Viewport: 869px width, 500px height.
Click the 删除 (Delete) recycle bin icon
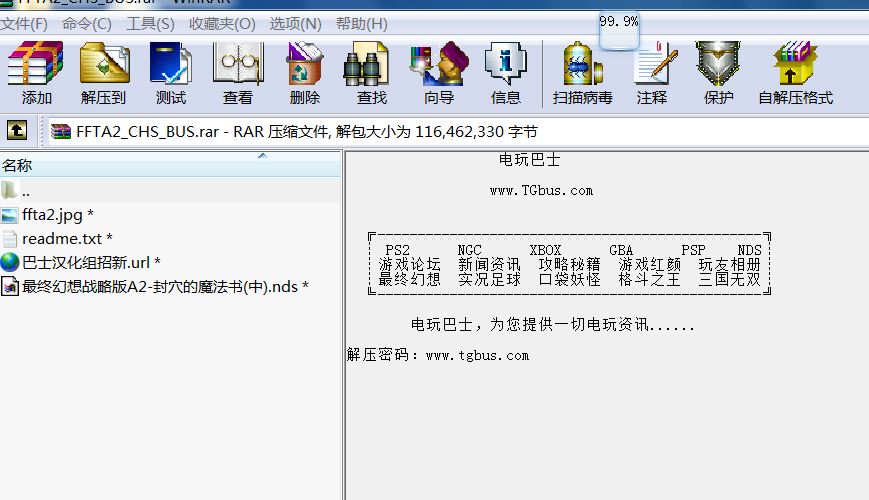pyautogui.click(x=304, y=64)
